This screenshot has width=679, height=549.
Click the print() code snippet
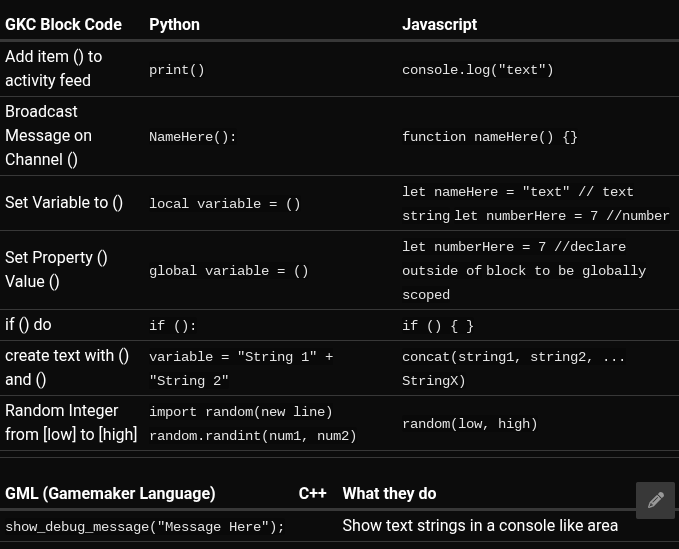[177, 70]
